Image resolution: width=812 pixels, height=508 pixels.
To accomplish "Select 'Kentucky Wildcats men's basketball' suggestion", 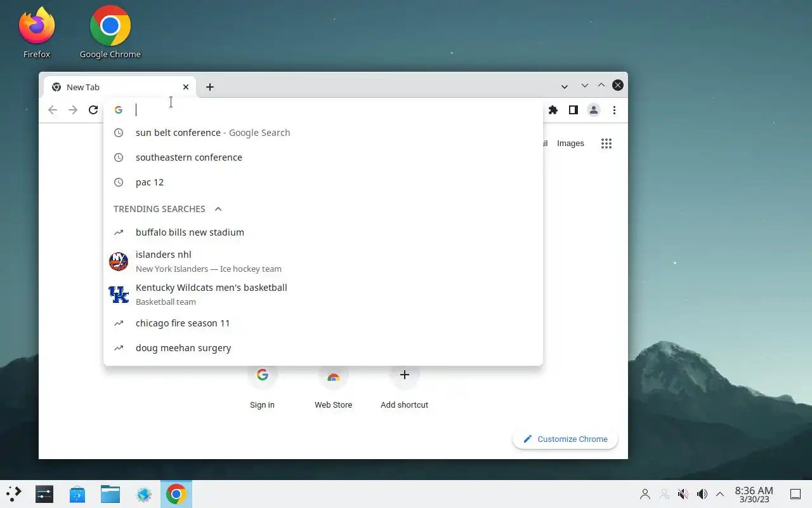I will tap(324, 294).
